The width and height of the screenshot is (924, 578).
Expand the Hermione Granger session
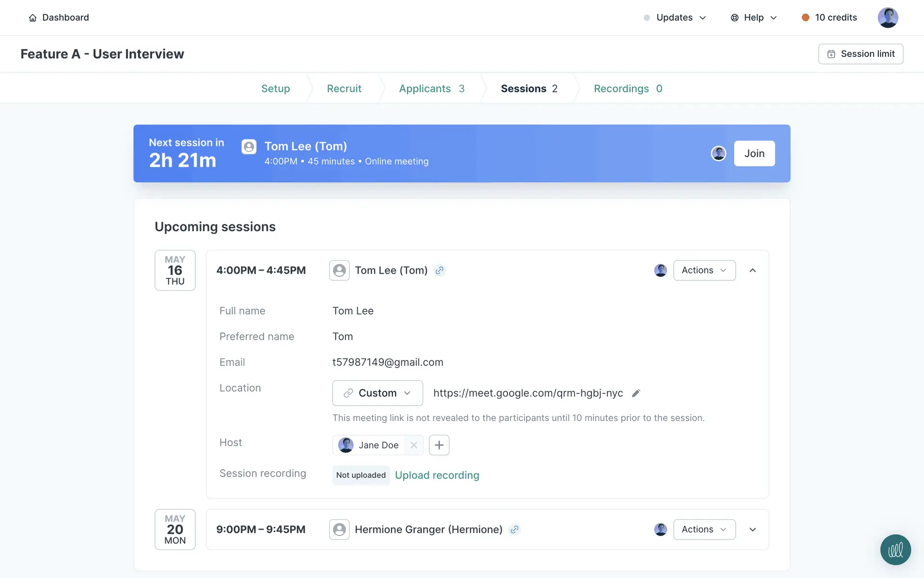click(753, 530)
